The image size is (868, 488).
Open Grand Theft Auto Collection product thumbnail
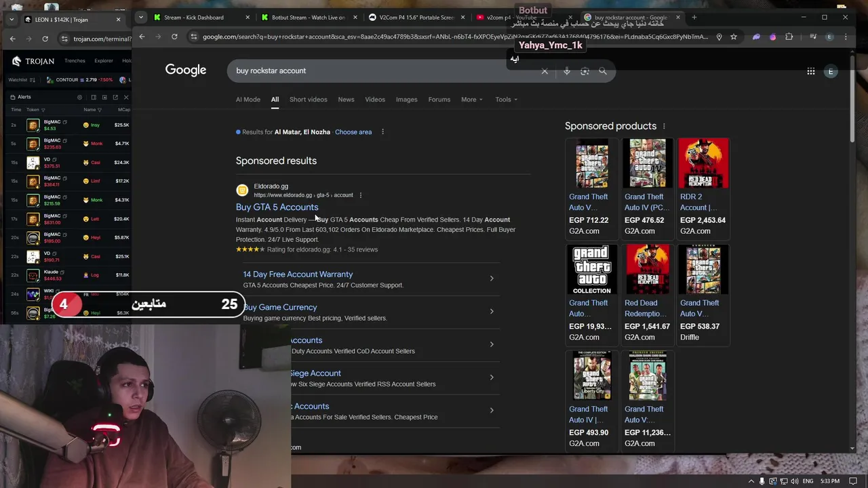tap(592, 270)
